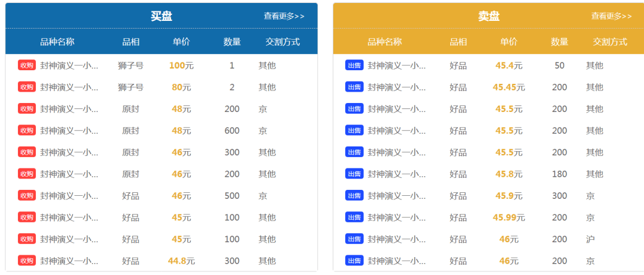644x275 pixels.
Task: Click the 出售 badge in the 45.99元 row
Action: click(x=354, y=217)
